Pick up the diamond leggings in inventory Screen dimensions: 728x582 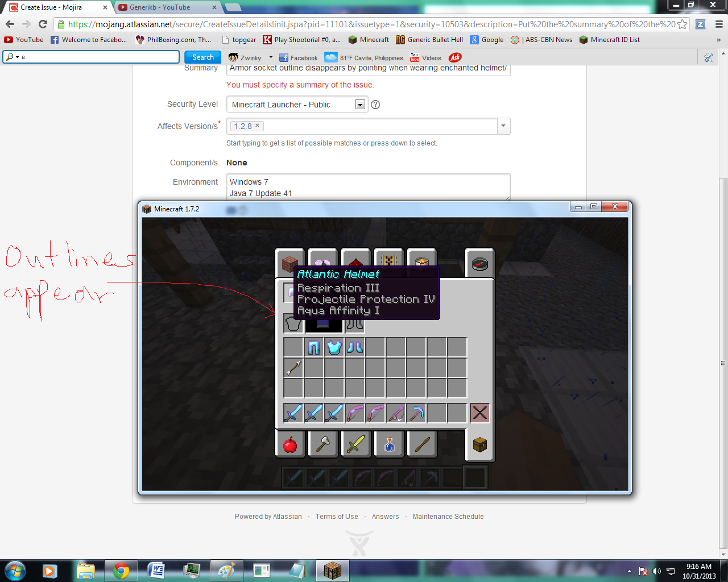coord(314,347)
